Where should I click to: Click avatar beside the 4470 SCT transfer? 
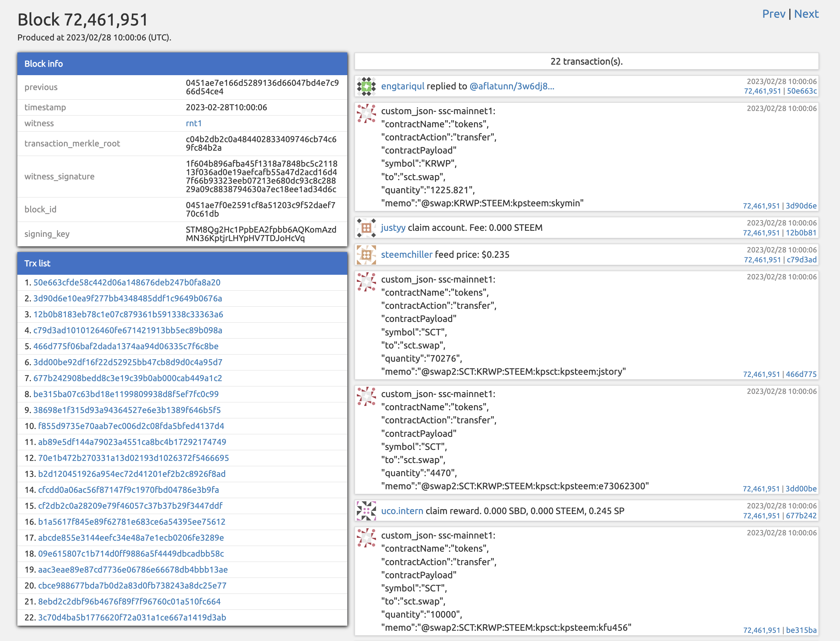pyautogui.click(x=366, y=396)
